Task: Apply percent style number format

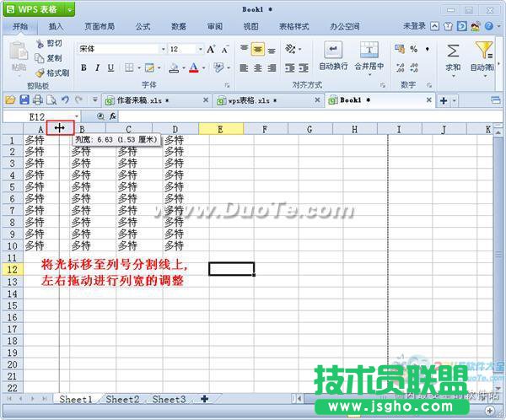Action: 414,49
